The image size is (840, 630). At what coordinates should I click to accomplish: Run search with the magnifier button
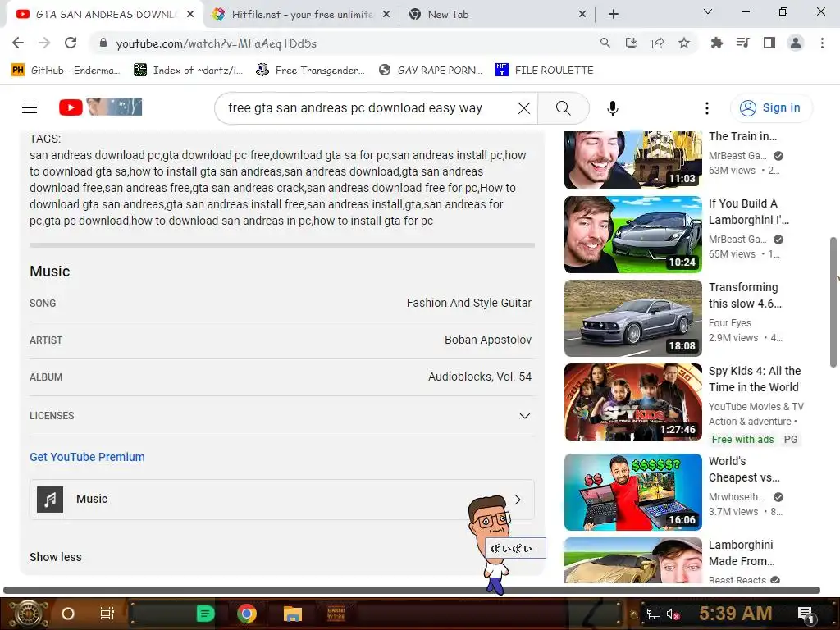pyautogui.click(x=563, y=108)
